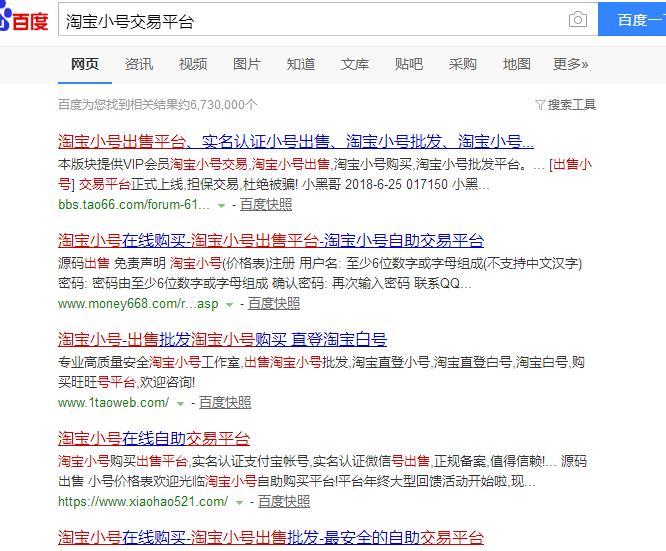The image size is (666, 551).
Task: Click the text 百度为您找到相关结果约6,730,000个
Action: (158, 105)
